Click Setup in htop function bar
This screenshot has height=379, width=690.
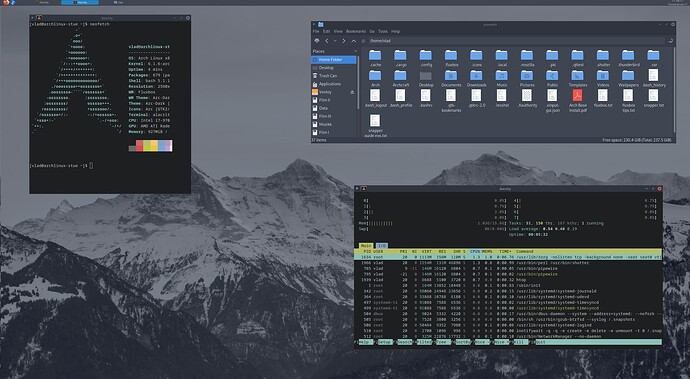point(385,342)
